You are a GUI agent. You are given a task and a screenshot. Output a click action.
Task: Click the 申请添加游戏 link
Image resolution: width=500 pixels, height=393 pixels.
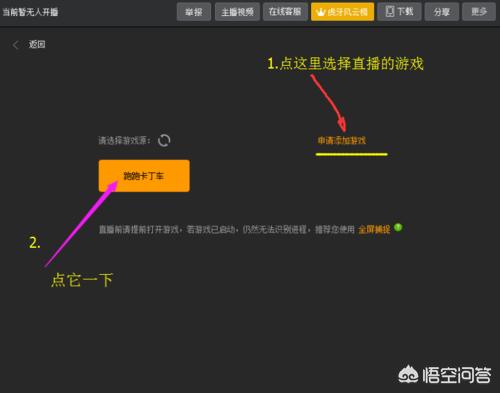(x=342, y=140)
